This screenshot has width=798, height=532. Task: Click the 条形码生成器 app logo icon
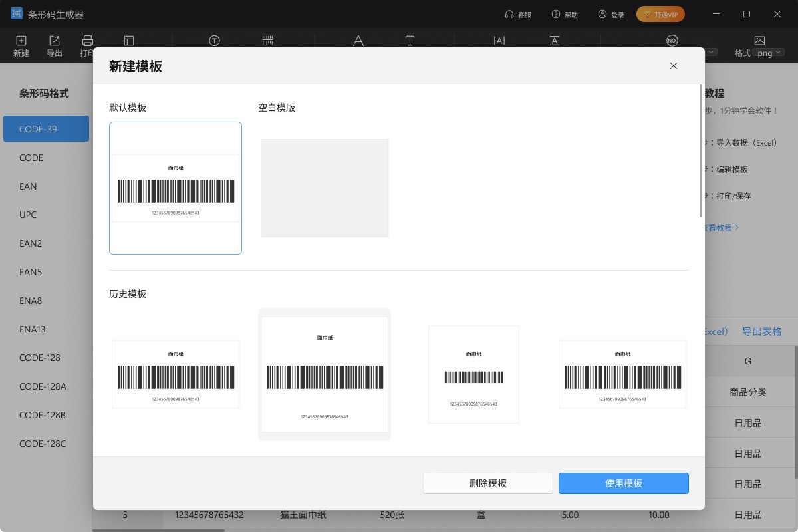click(x=17, y=14)
